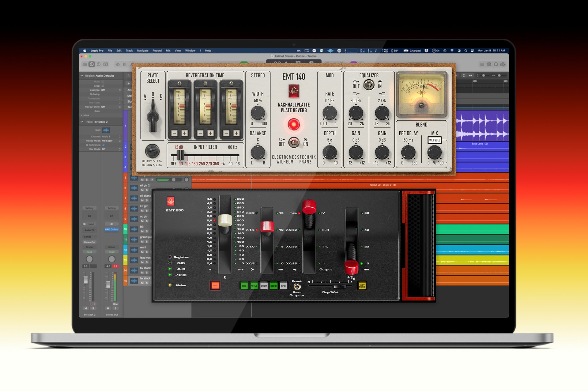This screenshot has width=588, height=392.
Task: Click the 'lead voc' track waveform icon
Action: point(134,260)
